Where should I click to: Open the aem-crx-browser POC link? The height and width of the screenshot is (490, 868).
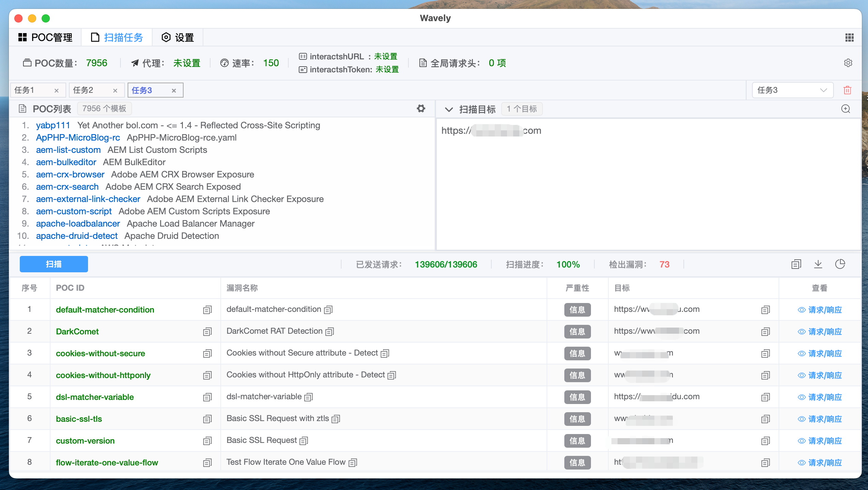(x=70, y=174)
